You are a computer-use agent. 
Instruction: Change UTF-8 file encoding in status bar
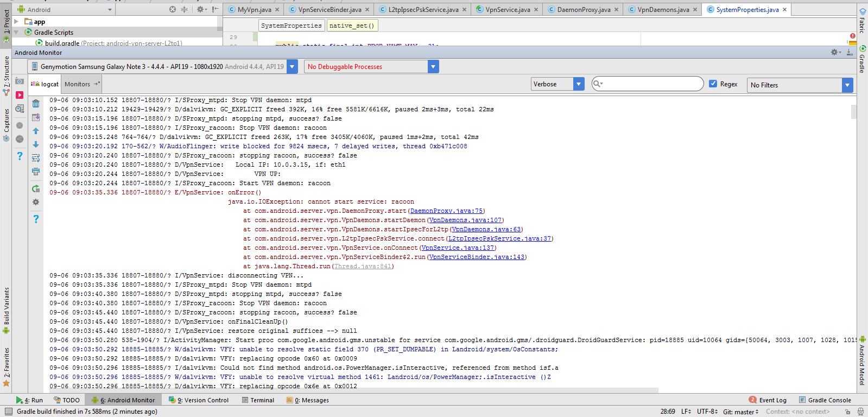point(707,412)
